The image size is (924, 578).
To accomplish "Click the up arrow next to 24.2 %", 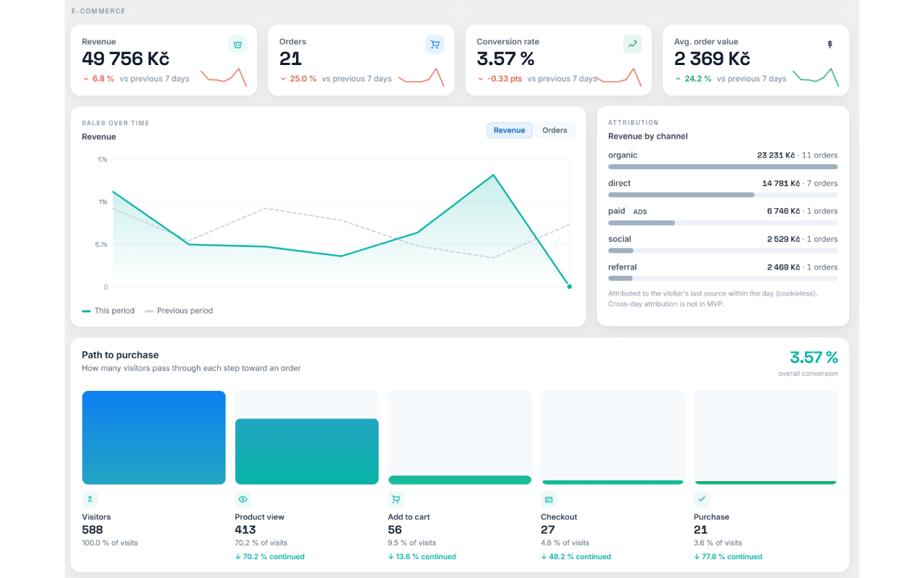I will 678,79.
